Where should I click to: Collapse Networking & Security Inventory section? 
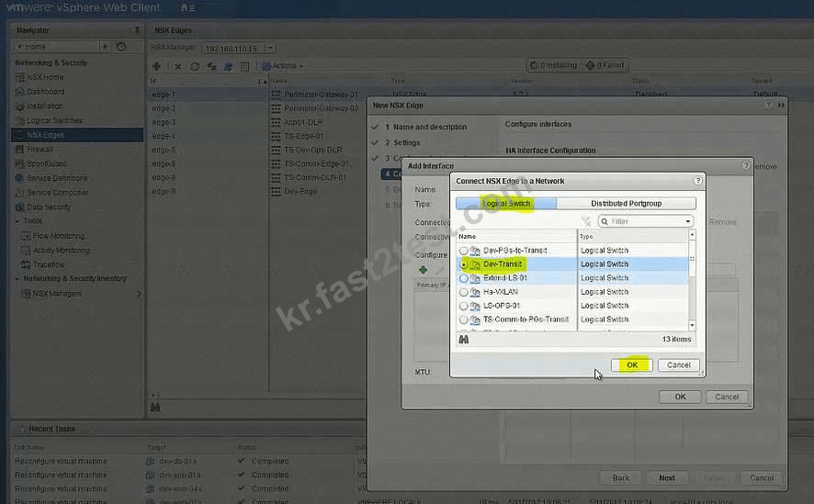tap(17, 279)
